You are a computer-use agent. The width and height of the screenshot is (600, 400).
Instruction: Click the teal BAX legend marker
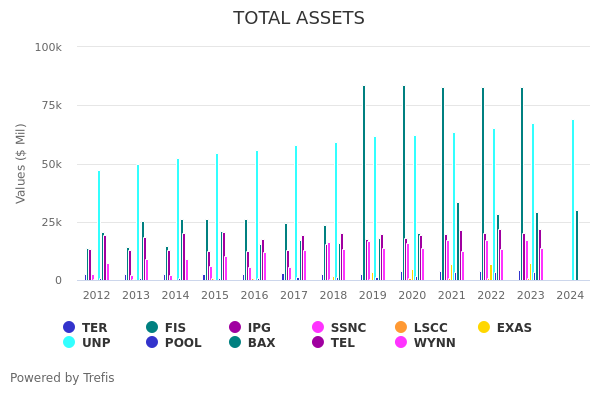click(235, 342)
